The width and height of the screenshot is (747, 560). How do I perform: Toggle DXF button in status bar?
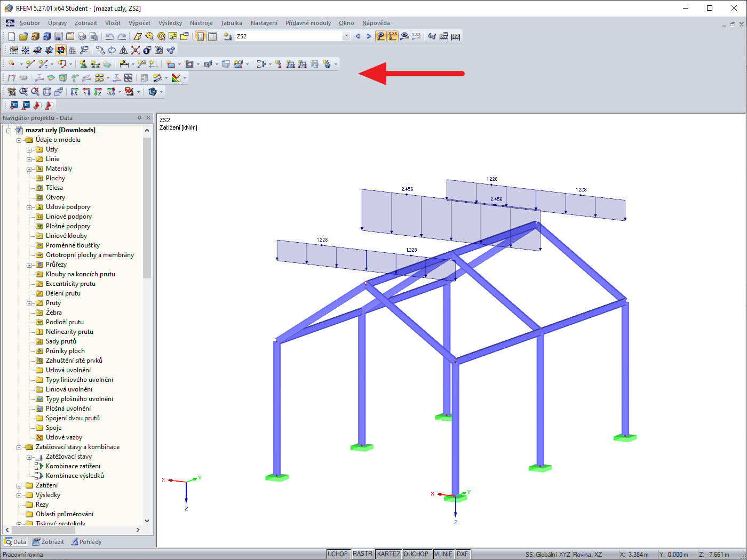462,554
